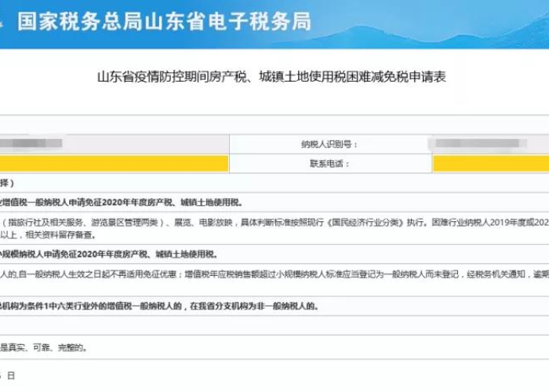Click the yellow input field left of 联系电话
The image size is (549, 392).
tap(115, 164)
